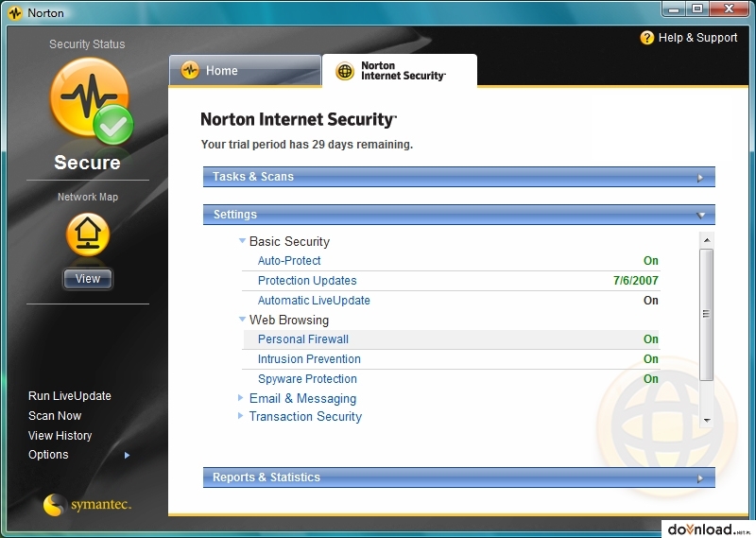
Task: Toggle Personal Firewall On status
Action: point(651,339)
